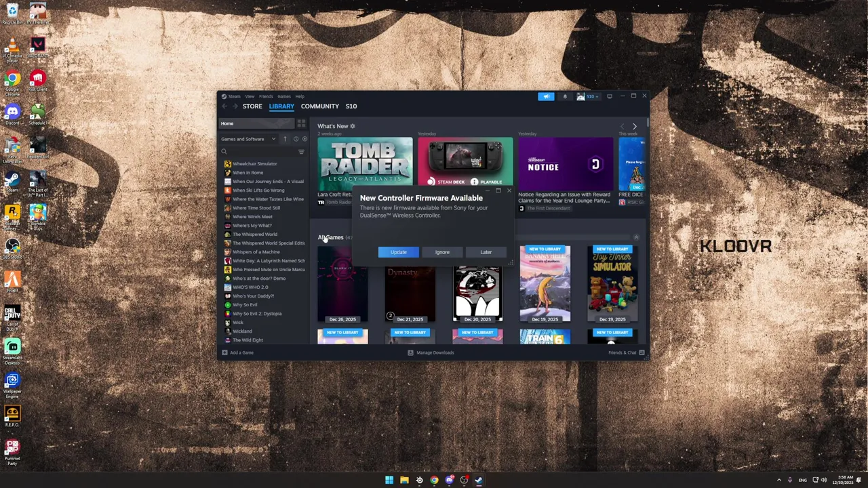The width and height of the screenshot is (868, 488).
Task: Open the notifications bell icon
Action: (564, 96)
